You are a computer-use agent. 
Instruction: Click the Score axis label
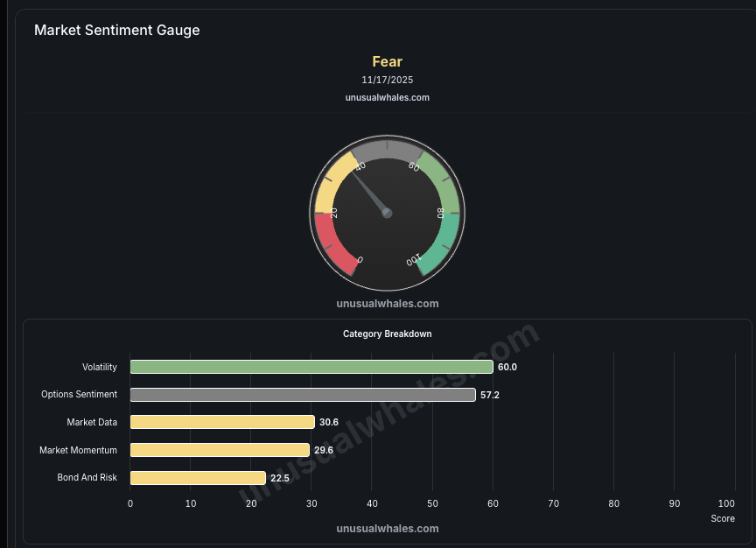723,519
